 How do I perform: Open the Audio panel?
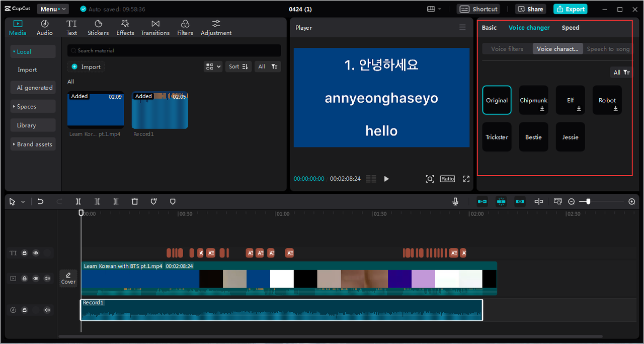[x=44, y=28]
